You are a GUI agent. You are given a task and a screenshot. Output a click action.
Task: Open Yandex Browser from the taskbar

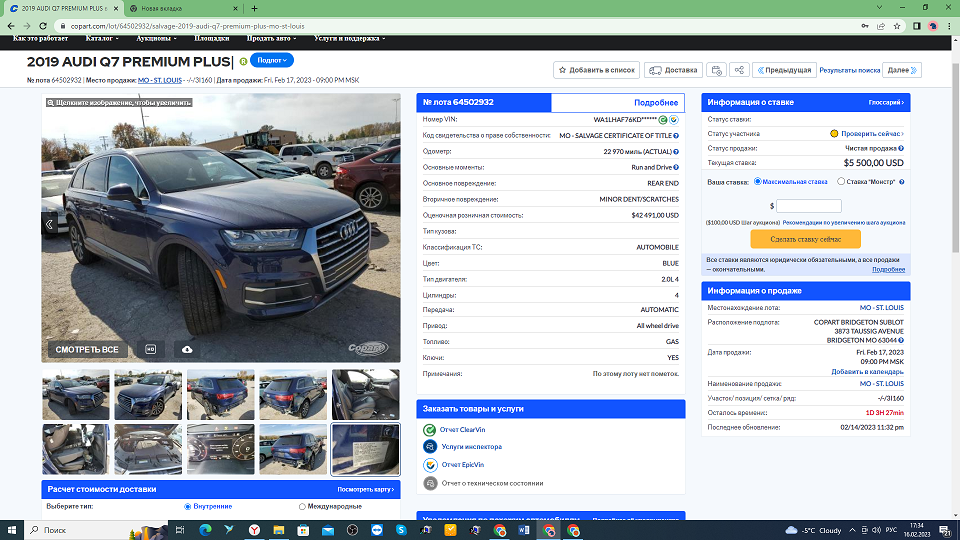point(254,530)
